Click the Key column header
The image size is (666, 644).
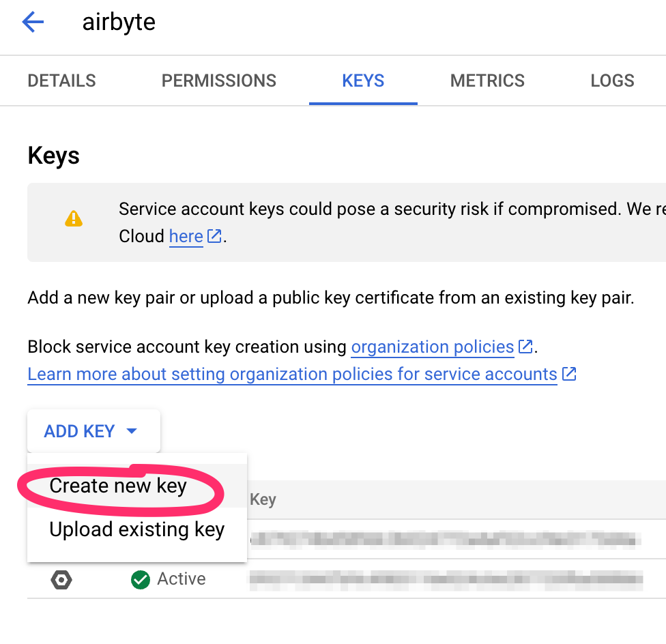coord(265,499)
